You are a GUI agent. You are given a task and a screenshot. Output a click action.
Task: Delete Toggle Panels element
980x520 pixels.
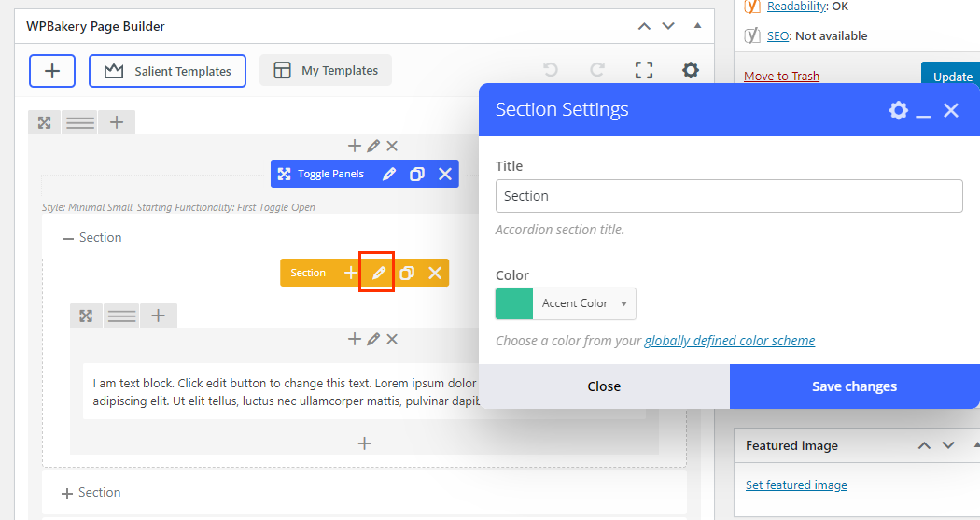445,174
